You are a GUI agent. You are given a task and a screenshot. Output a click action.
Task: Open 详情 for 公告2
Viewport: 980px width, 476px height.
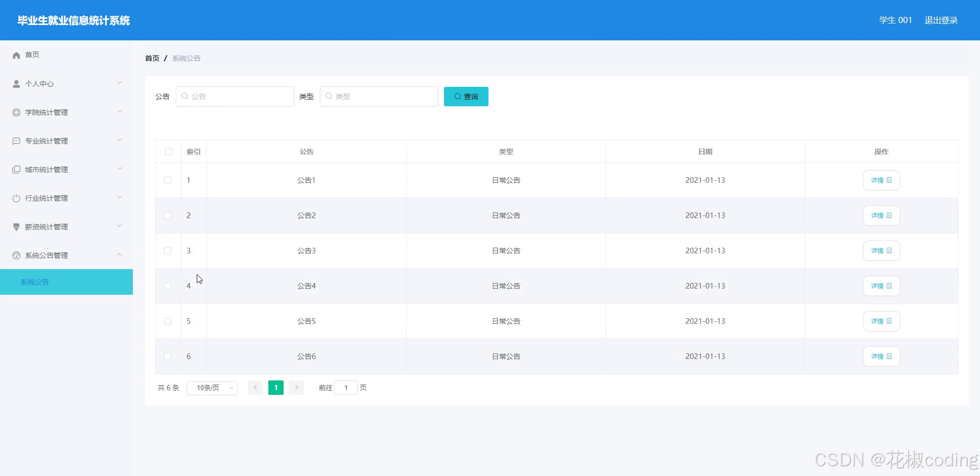point(881,216)
